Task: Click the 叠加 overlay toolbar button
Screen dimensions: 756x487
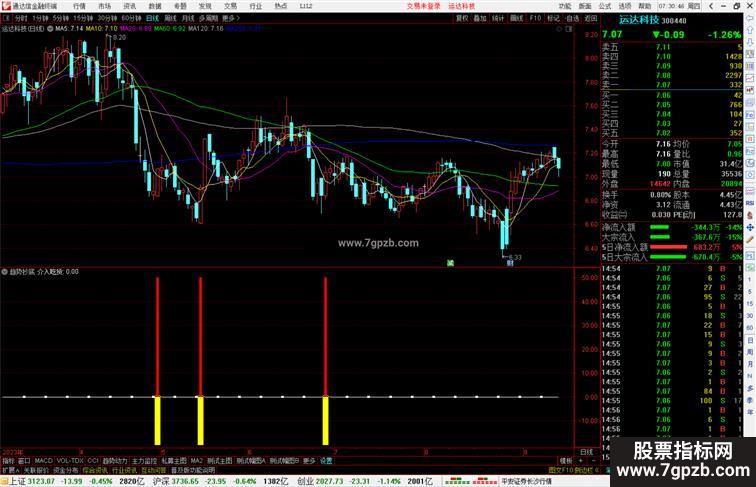Action: click(x=480, y=18)
